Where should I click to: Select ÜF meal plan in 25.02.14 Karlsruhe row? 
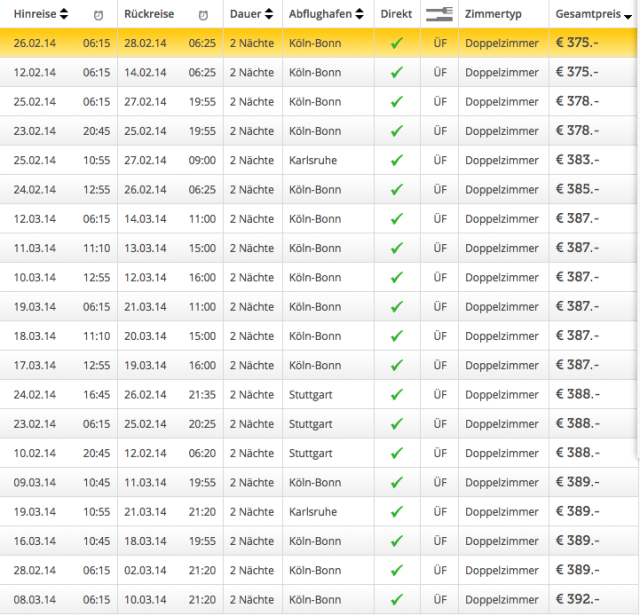[440, 160]
